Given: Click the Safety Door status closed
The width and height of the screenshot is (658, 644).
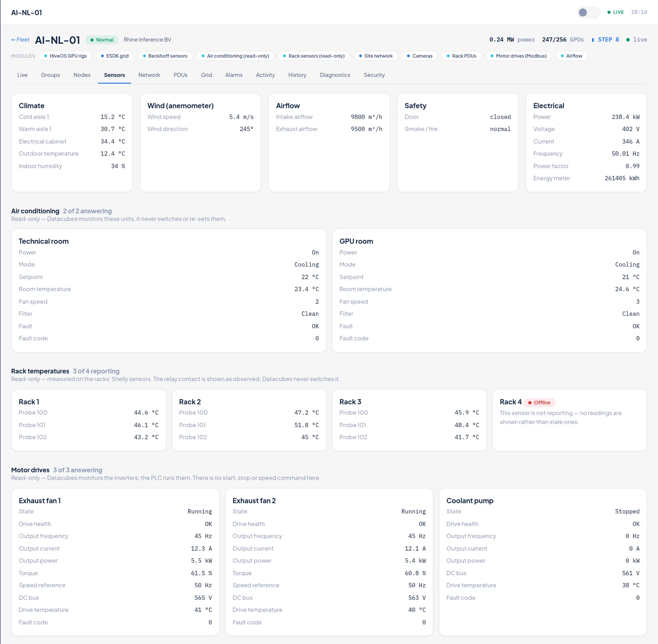Looking at the screenshot, I should 500,117.
